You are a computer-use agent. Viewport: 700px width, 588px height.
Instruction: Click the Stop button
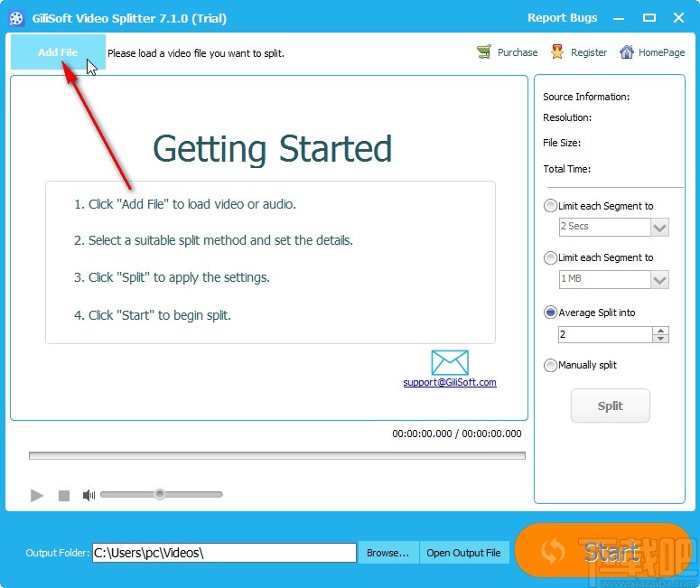point(64,495)
